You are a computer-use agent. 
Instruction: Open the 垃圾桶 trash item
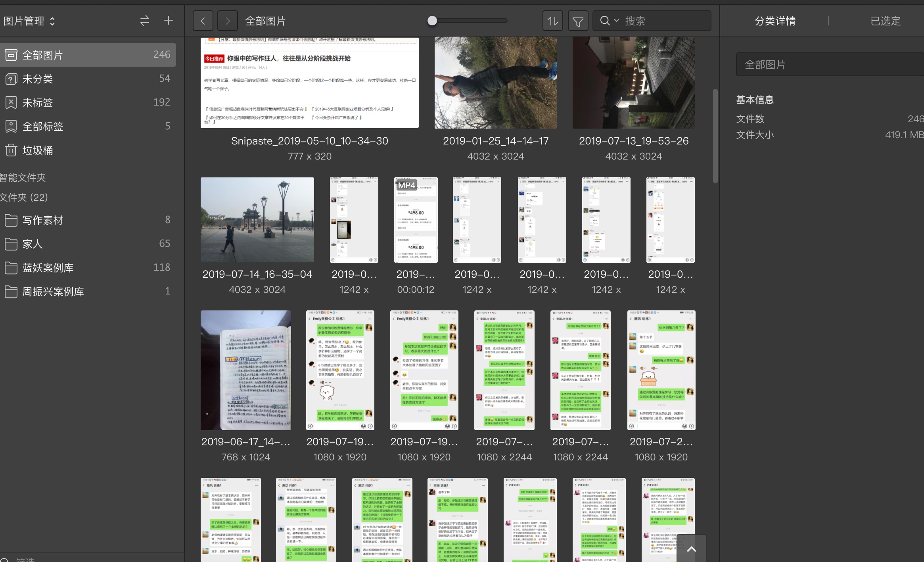point(88,150)
